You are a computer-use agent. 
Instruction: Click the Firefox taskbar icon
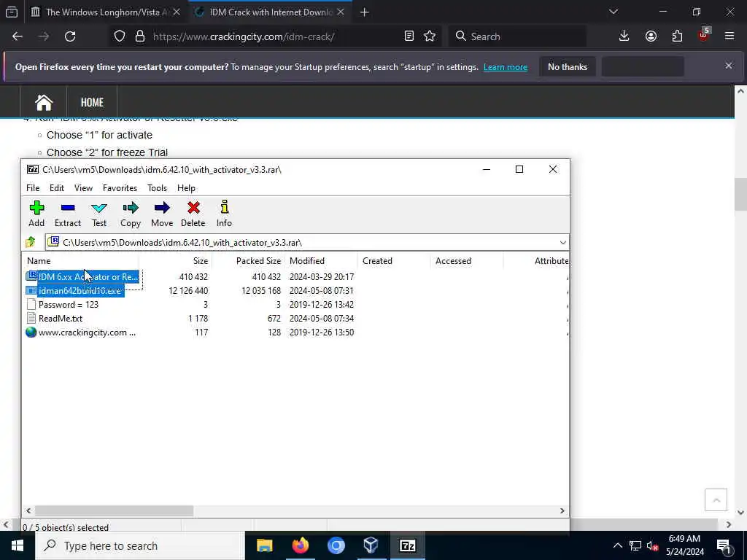pyautogui.click(x=301, y=545)
